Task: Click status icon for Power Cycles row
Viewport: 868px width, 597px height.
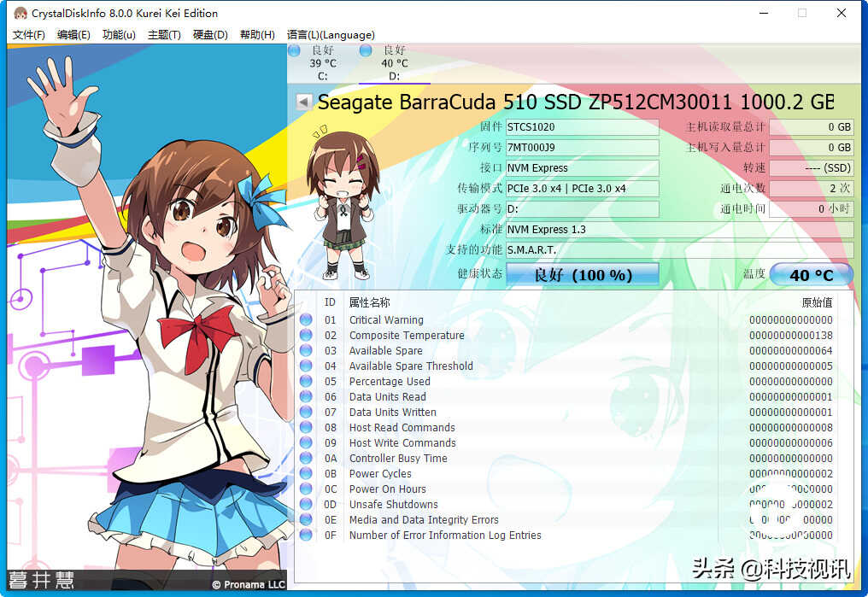Action: click(x=306, y=474)
